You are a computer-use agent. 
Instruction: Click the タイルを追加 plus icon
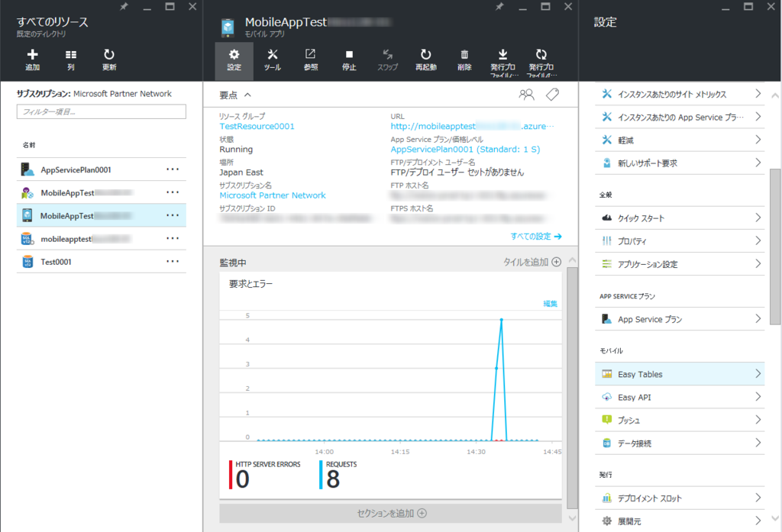point(557,262)
